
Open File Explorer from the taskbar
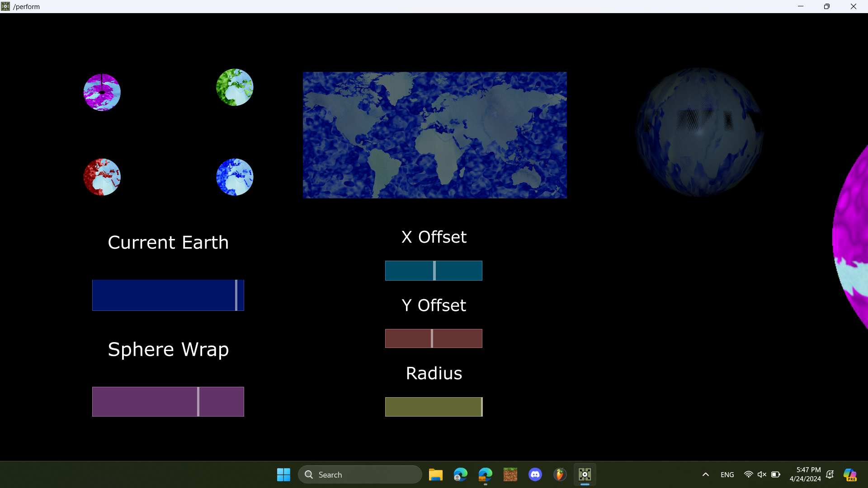click(435, 475)
